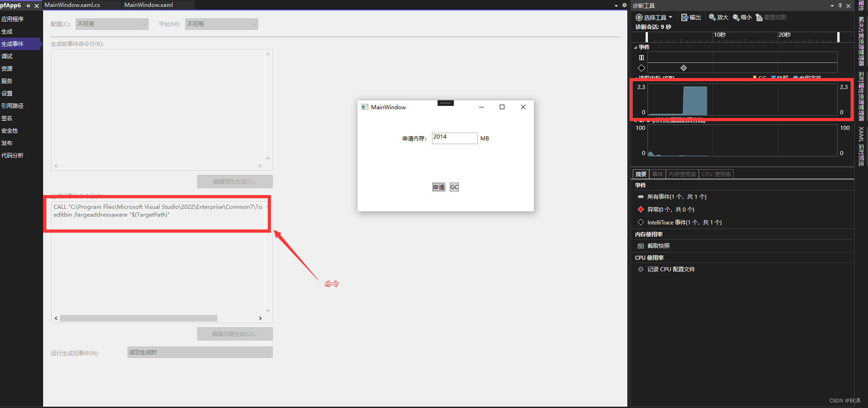
Task: Collapse the 事件 section triangle
Action: click(636, 47)
